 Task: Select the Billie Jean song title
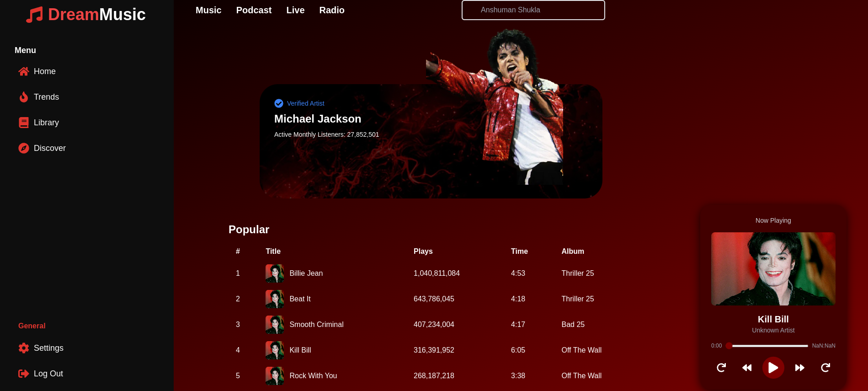coord(306,273)
